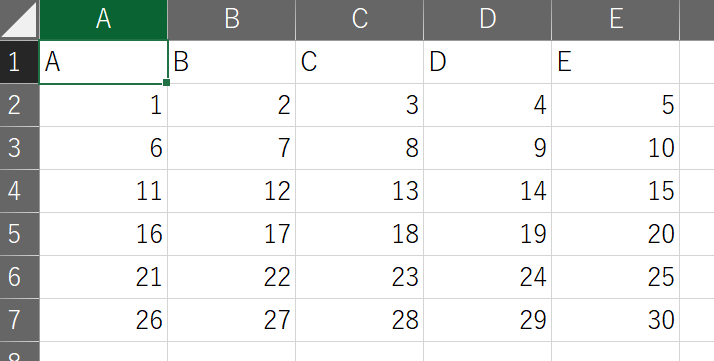Select row 7 header
The height and width of the screenshot is (361, 714).
[20, 320]
